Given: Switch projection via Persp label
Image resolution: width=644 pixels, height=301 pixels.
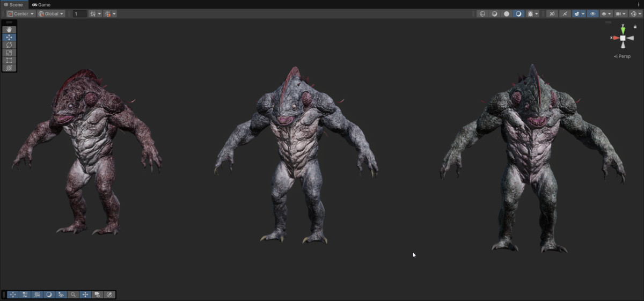Looking at the screenshot, I should point(622,56).
